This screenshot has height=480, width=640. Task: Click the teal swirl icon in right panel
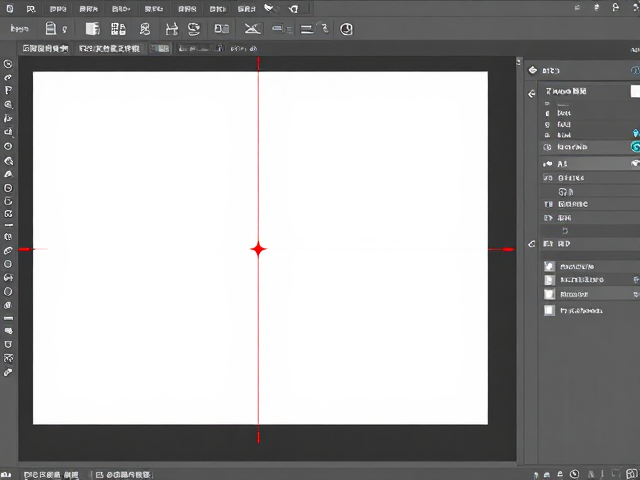point(636,147)
